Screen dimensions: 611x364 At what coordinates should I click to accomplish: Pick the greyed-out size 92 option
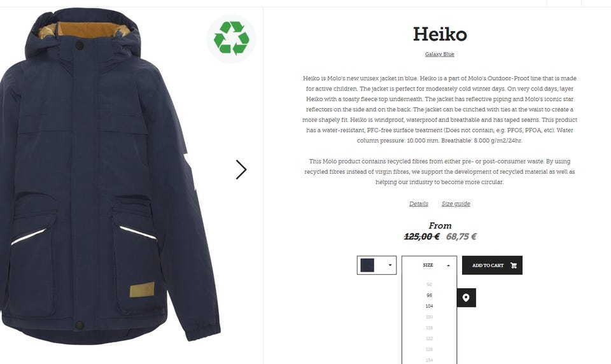coord(430,284)
